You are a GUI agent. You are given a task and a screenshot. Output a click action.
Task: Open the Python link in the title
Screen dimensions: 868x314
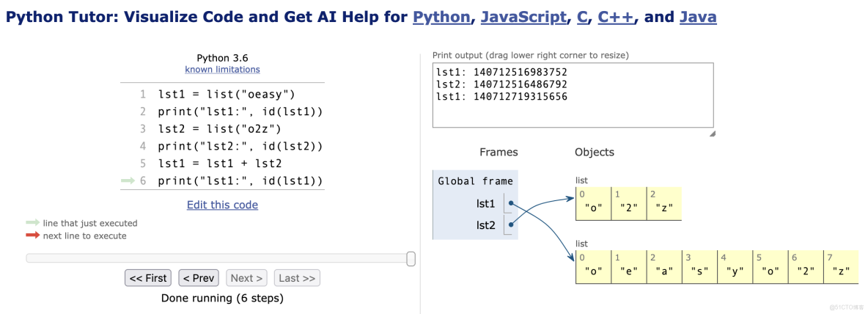441,17
